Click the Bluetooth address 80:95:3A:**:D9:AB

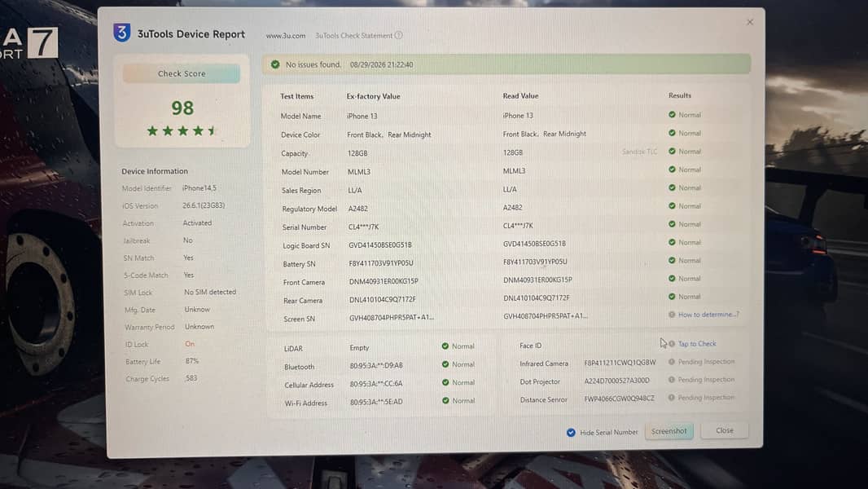point(376,365)
